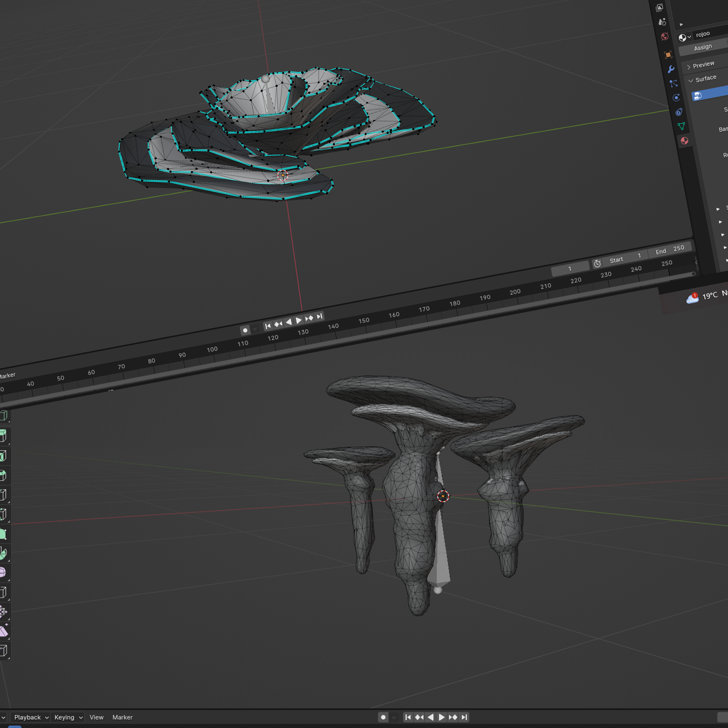Jump to end frame in bottom timeline
The width and height of the screenshot is (728, 728).
[464, 717]
